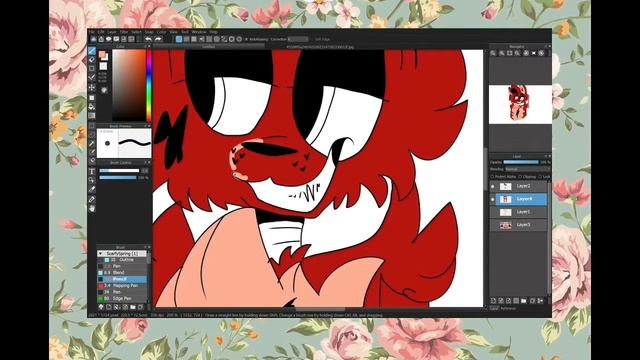This screenshot has height=360, width=640.
Task: Select the Bucket fill tool
Action: (92, 107)
